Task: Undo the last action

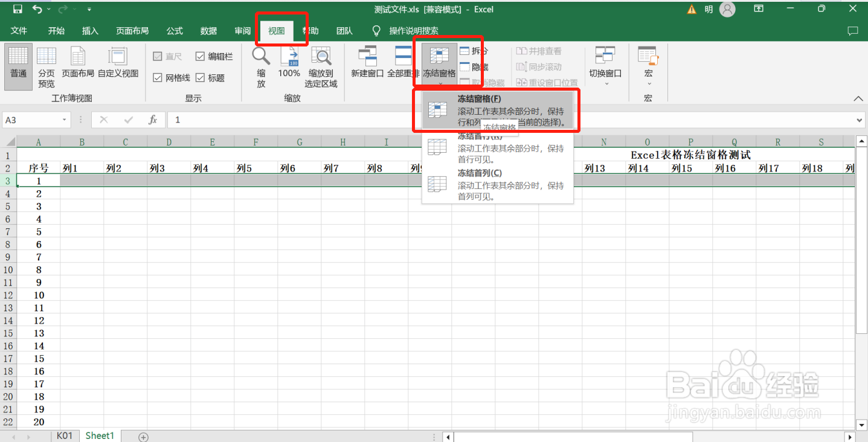Action: pyautogui.click(x=37, y=9)
